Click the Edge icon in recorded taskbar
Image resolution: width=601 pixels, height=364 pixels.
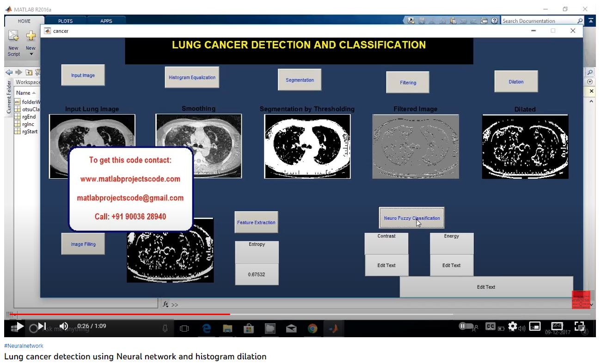click(x=207, y=329)
